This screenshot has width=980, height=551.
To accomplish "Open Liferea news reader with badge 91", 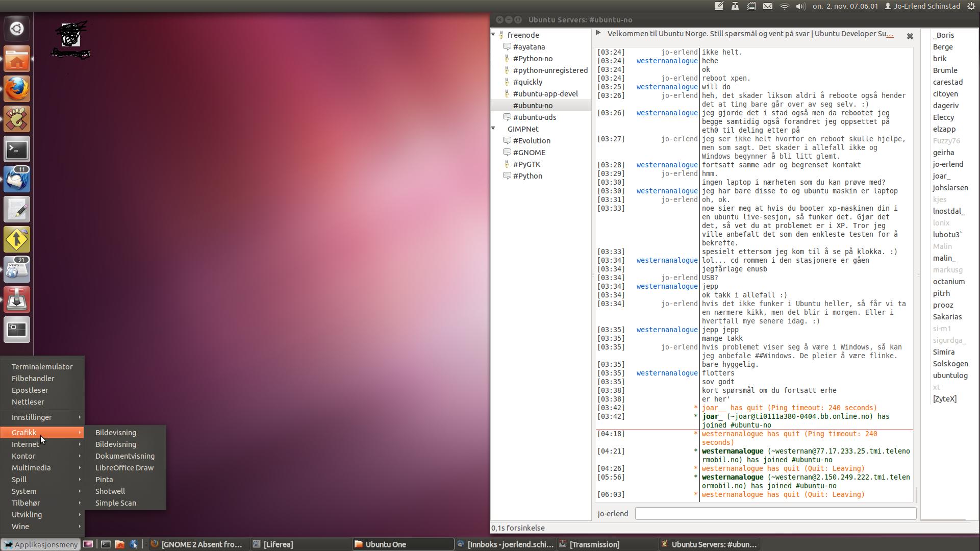I will tap(17, 270).
